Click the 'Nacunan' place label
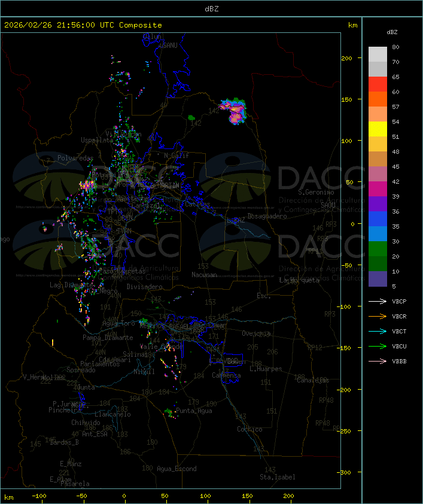 pos(204,275)
